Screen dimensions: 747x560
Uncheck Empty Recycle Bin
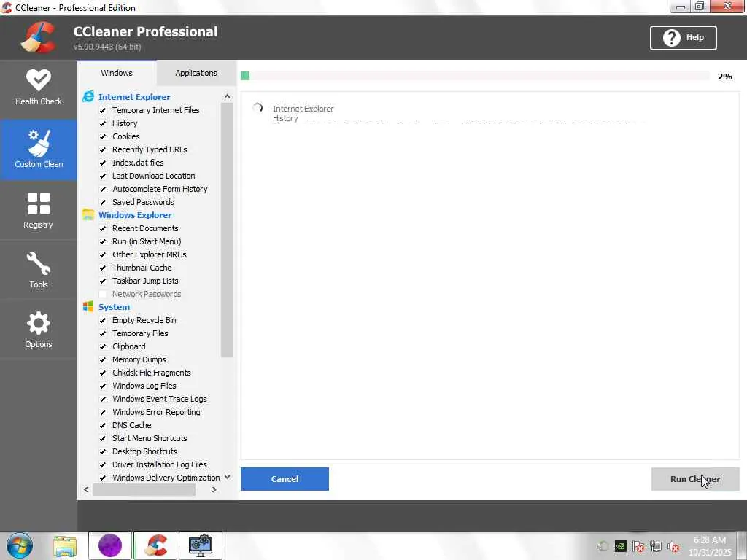tap(102, 320)
